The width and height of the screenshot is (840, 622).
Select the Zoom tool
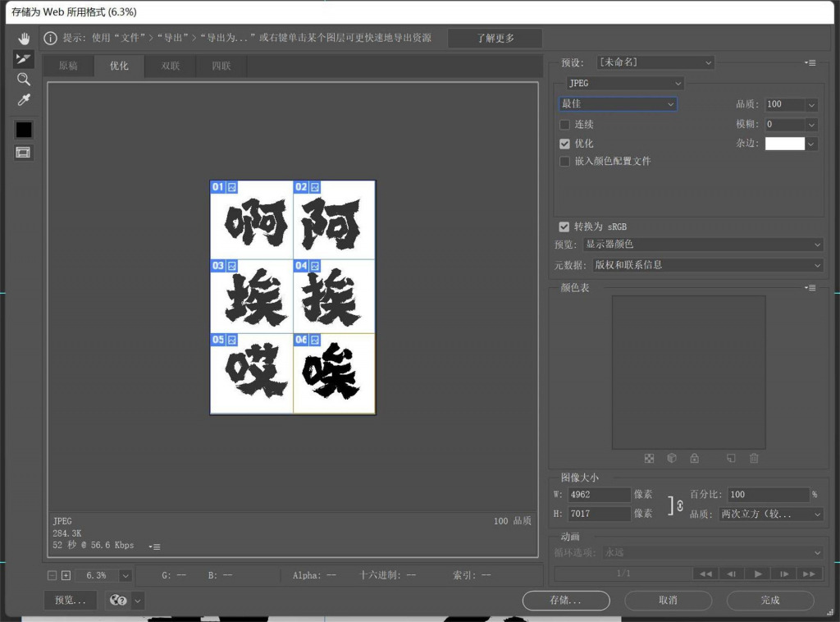[x=24, y=80]
